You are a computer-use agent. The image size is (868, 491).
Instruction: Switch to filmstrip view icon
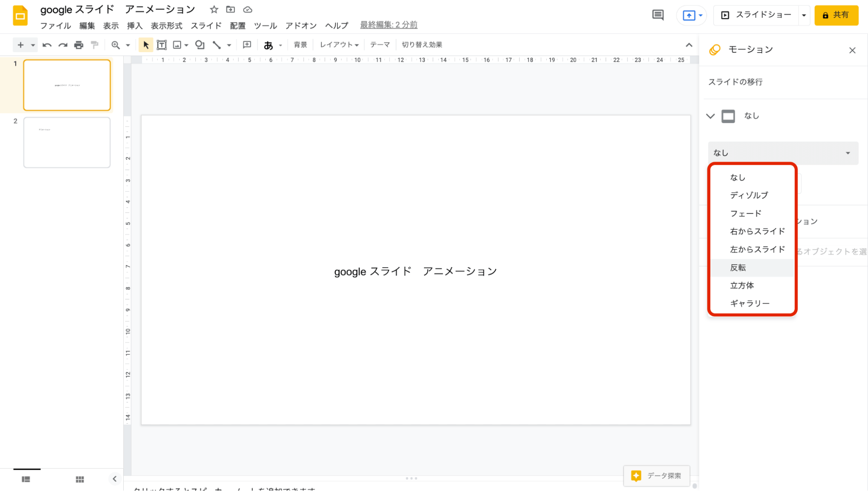coord(26,479)
